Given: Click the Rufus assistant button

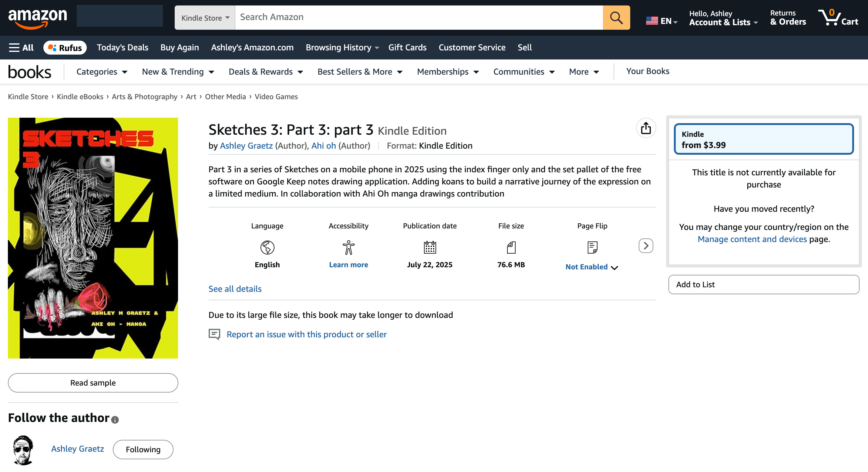Looking at the screenshot, I should [65, 48].
